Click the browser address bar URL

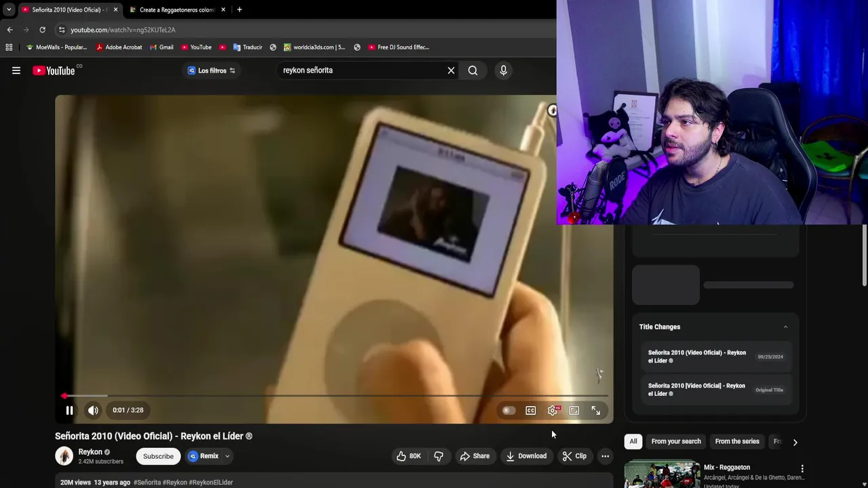(123, 30)
